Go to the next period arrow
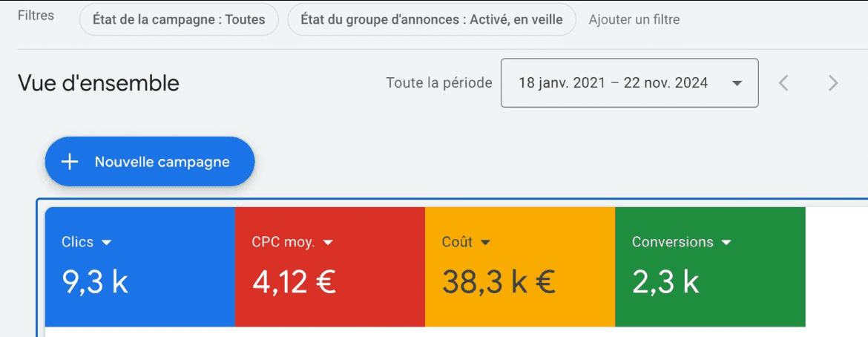The width and height of the screenshot is (868, 337). coord(833,82)
